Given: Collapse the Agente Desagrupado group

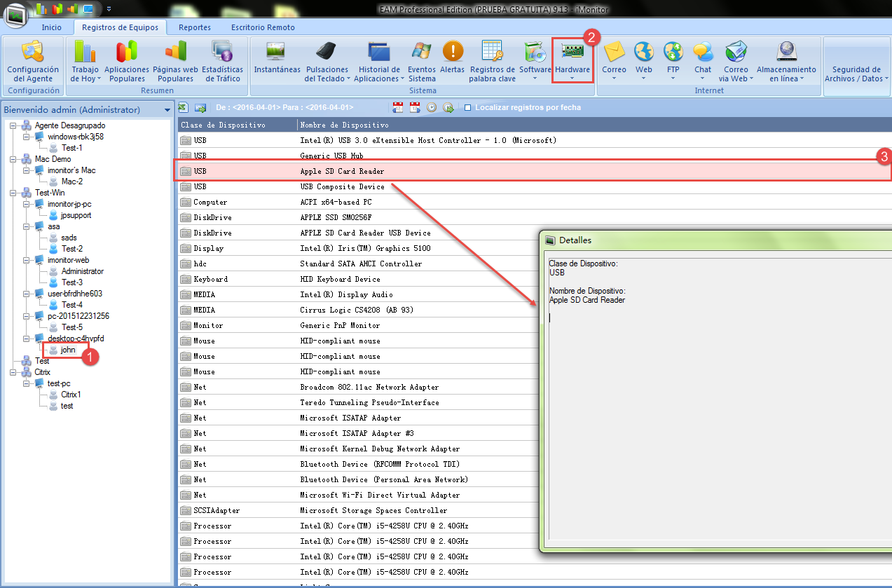Looking at the screenshot, I should [x=13, y=125].
